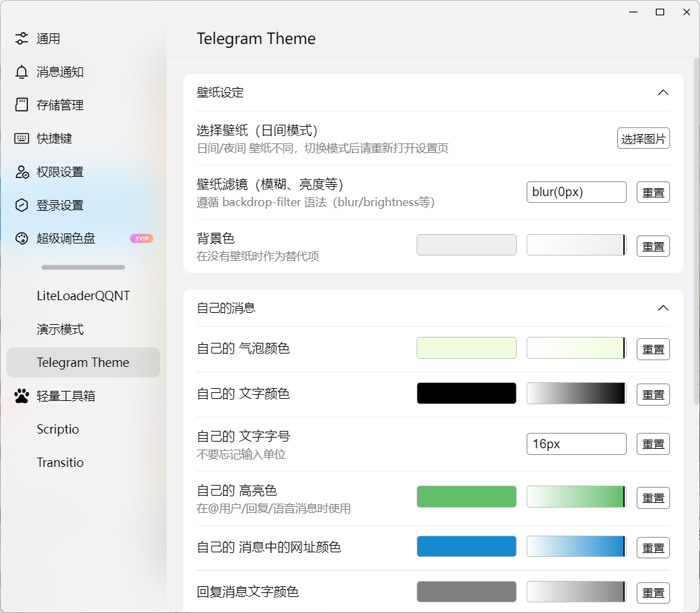Reset the 壁纸滤镜 value
700x613 pixels.
653,193
